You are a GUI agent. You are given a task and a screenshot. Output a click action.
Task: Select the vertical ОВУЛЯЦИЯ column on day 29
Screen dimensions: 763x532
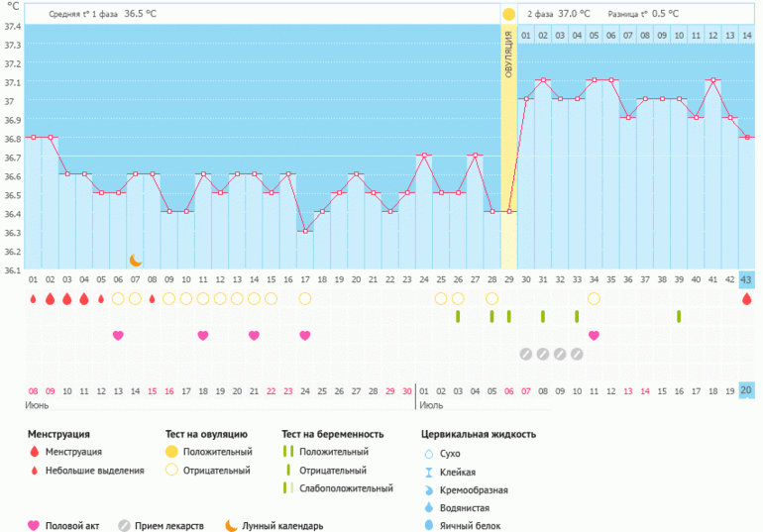[x=508, y=149]
